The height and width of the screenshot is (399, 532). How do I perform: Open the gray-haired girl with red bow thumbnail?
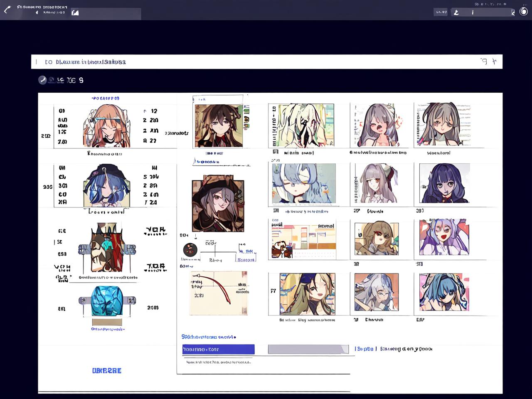(376, 183)
